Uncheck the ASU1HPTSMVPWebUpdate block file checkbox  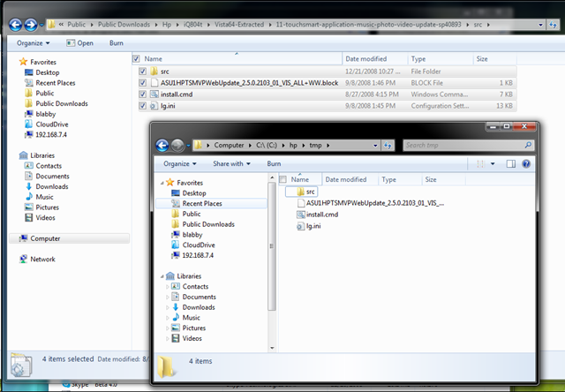(x=143, y=83)
